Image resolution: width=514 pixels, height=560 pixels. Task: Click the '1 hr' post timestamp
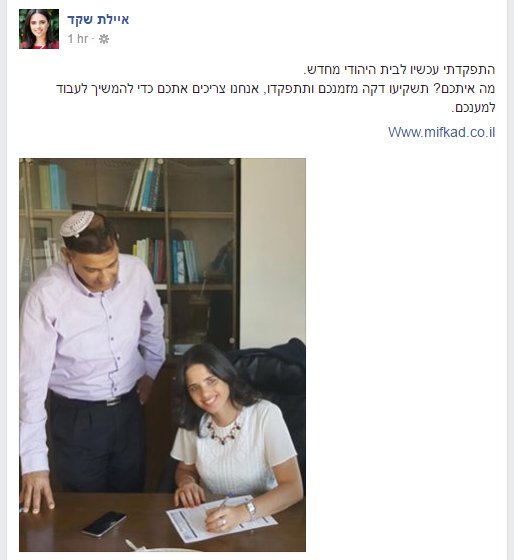(78, 39)
